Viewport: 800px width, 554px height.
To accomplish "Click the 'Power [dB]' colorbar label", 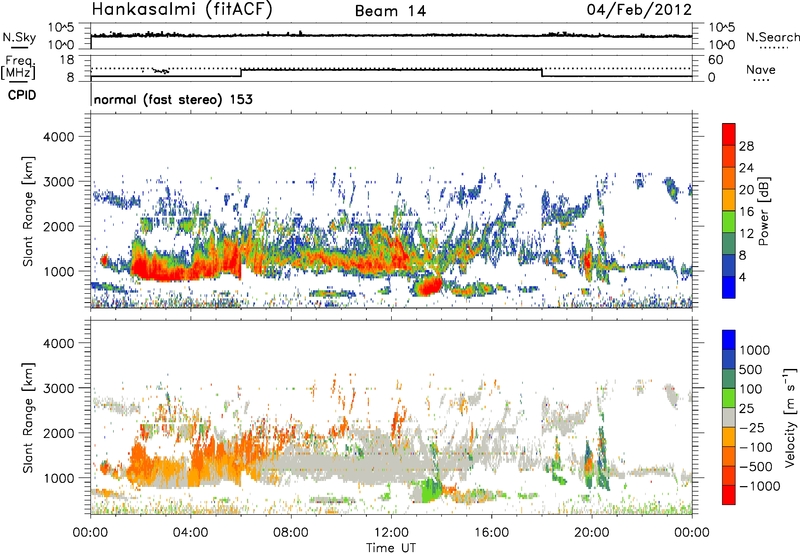I will [763, 211].
